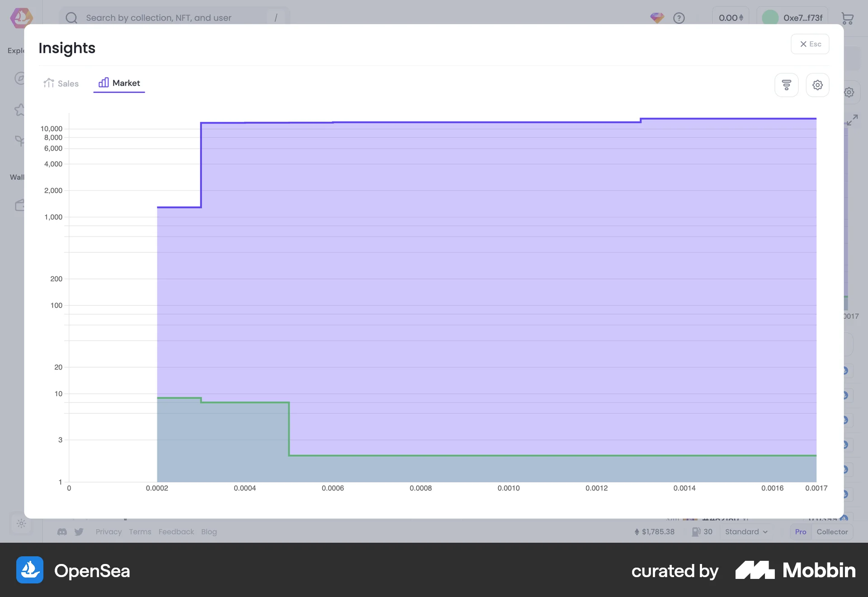
Task: Click the OpenSea Discord icon
Action: [62, 532]
